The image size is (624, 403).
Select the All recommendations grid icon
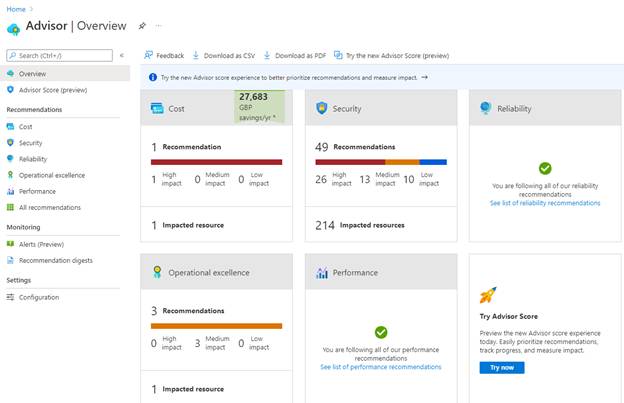10,207
